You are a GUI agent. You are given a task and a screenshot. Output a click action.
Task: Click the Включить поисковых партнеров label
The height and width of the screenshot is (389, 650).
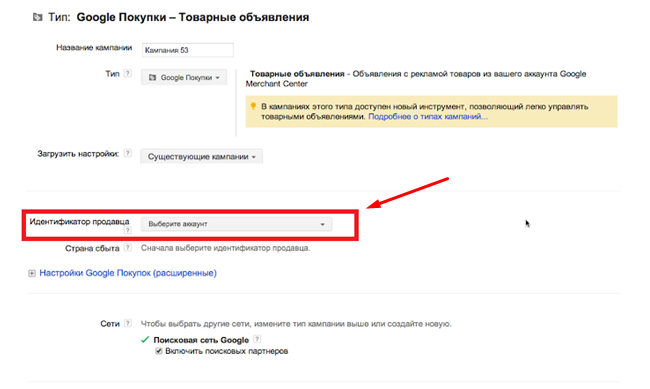226,351
